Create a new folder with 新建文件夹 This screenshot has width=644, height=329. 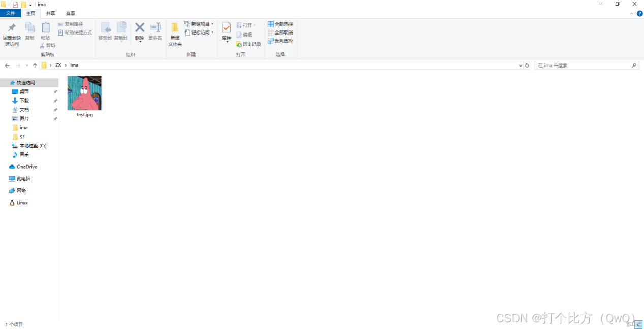click(175, 35)
